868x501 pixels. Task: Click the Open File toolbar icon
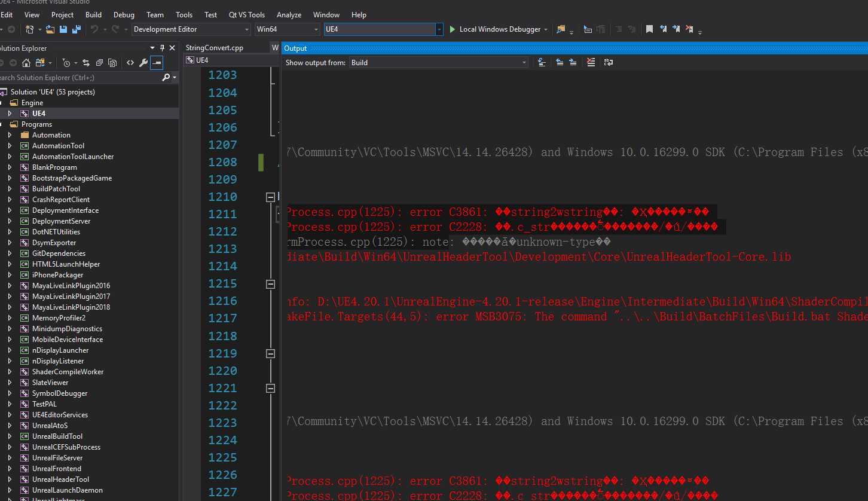click(x=50, y=29)
